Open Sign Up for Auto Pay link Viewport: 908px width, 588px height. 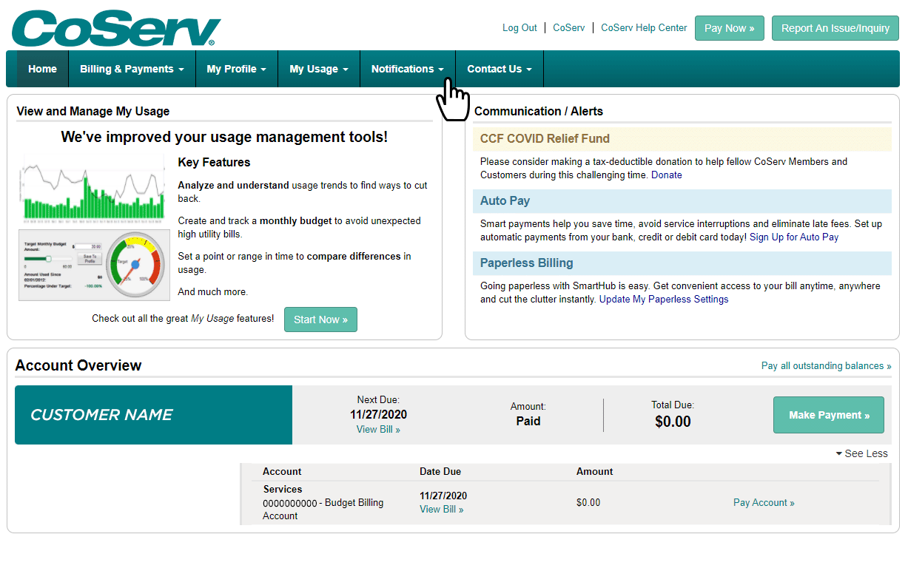coord(794,237)
